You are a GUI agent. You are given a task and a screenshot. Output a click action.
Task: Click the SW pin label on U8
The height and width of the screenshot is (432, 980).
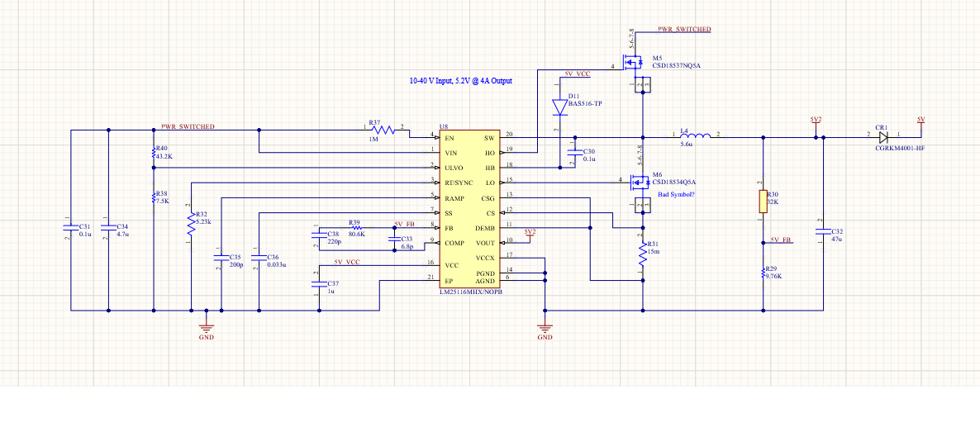(x=489, y=138)
